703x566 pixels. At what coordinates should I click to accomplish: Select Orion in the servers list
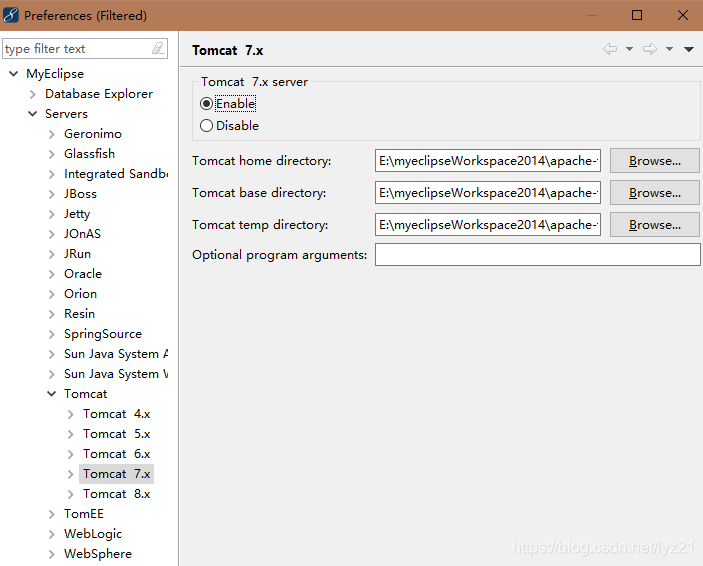[80, 294]
